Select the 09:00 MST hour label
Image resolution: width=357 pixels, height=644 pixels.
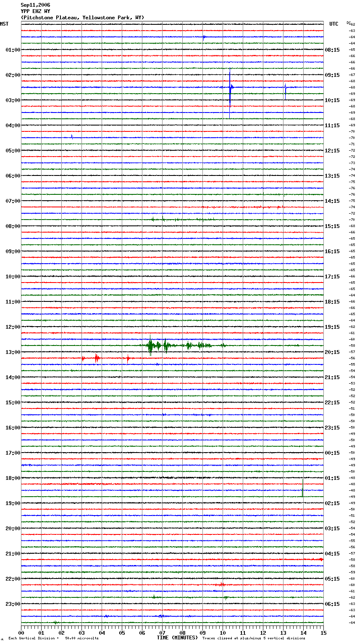[x=13, y=251]
